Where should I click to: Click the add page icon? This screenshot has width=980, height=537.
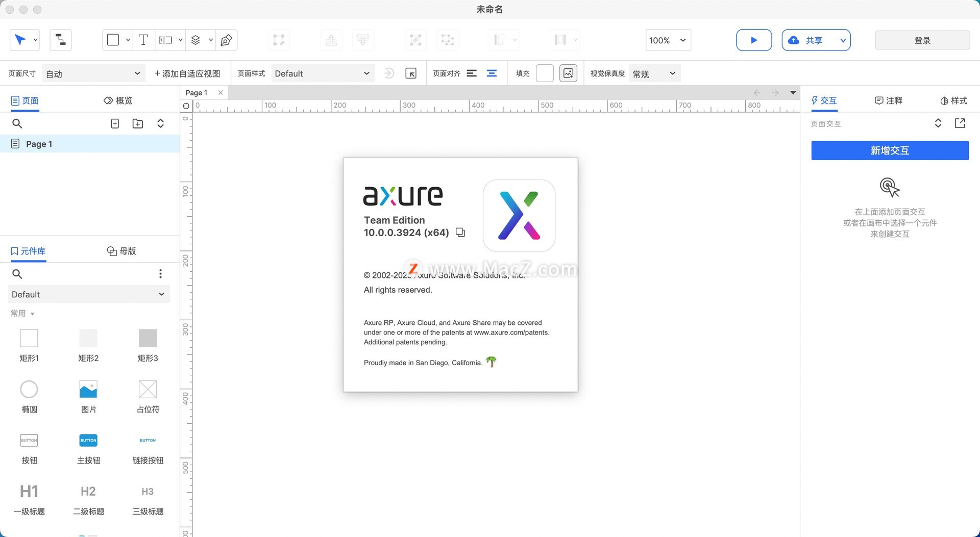coord(115,123)
